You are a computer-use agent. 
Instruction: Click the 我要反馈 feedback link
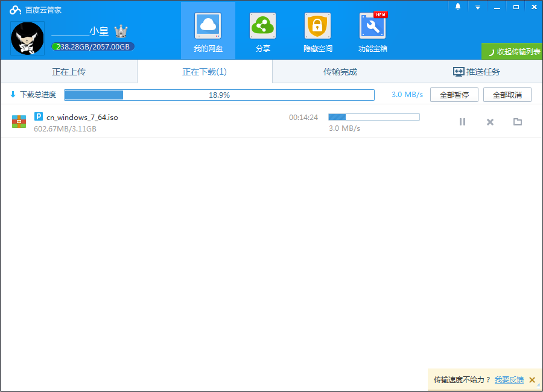coord(509,380)
